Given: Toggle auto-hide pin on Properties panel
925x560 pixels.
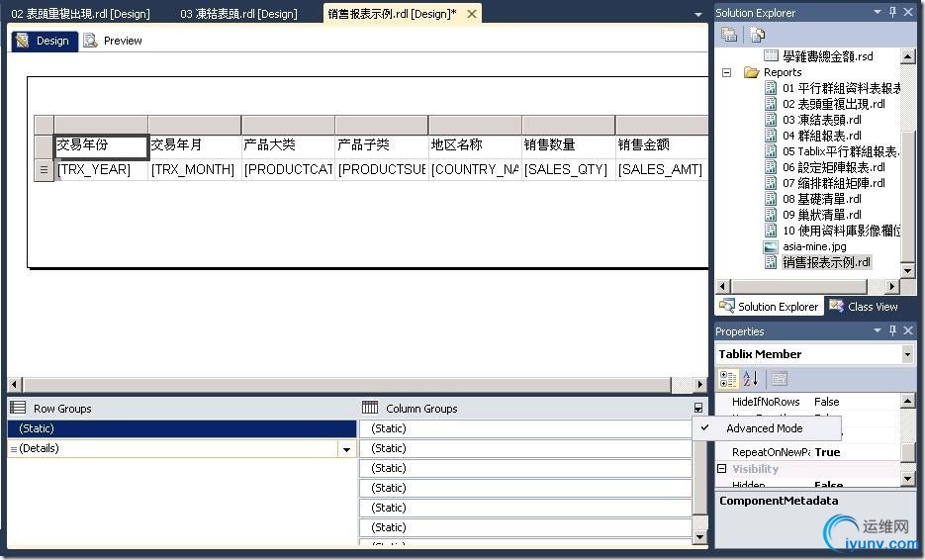Looking at the screenshot, I should pos(892,330).
